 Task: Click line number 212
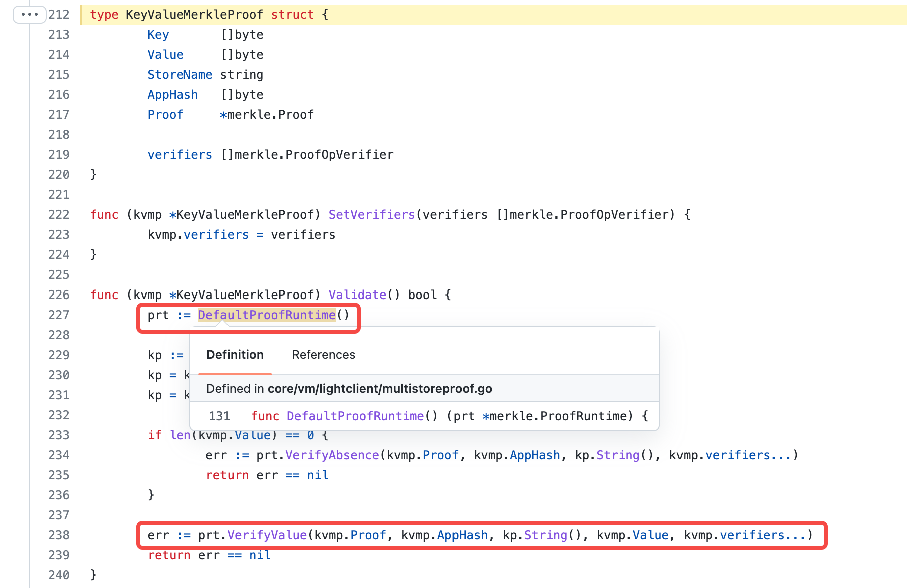pyautogui.click(x=59, y=15)
